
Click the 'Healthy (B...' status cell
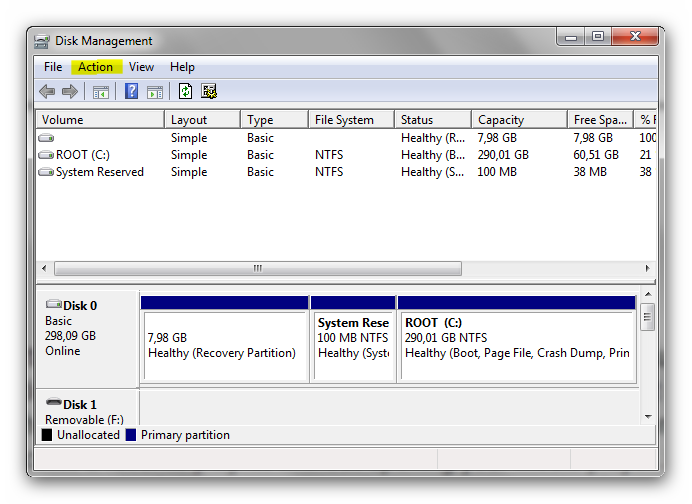coord(432,155)
